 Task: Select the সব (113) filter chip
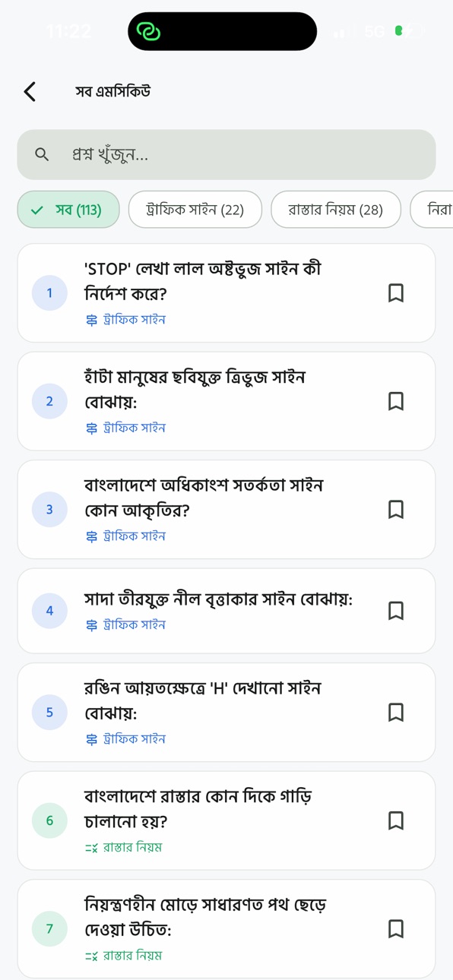pos(68,210)
